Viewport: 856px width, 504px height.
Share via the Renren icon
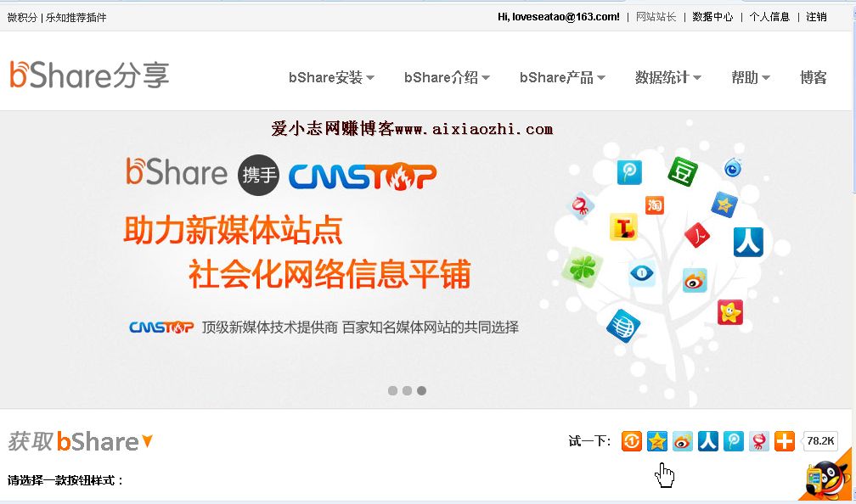tap(708, 440)
